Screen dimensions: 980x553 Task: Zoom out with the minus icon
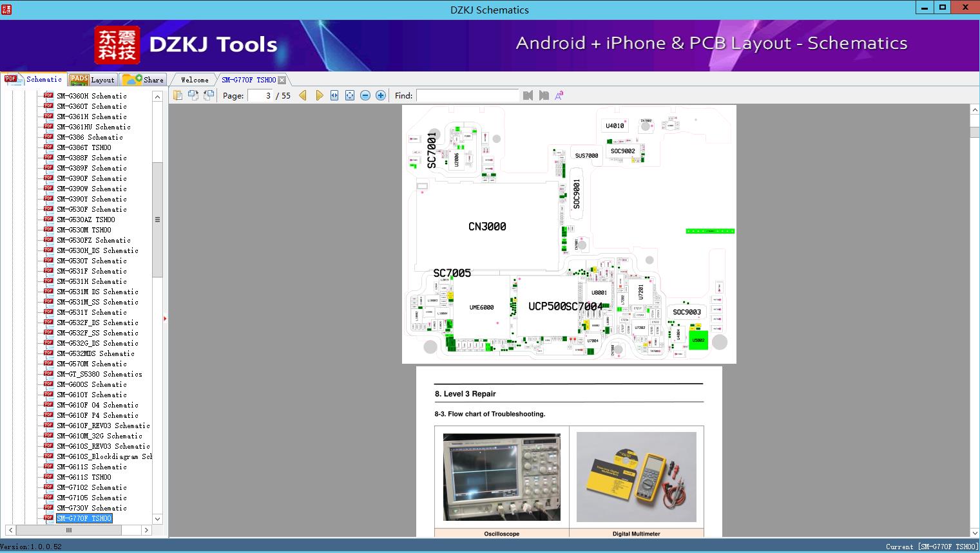pos(365,95)
